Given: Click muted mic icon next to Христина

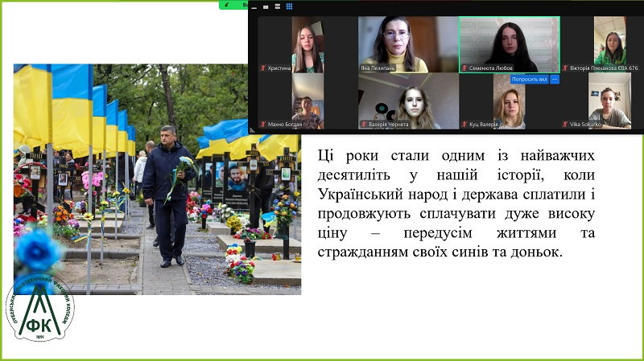Looking at the screenshot, I should coord(263,68).
